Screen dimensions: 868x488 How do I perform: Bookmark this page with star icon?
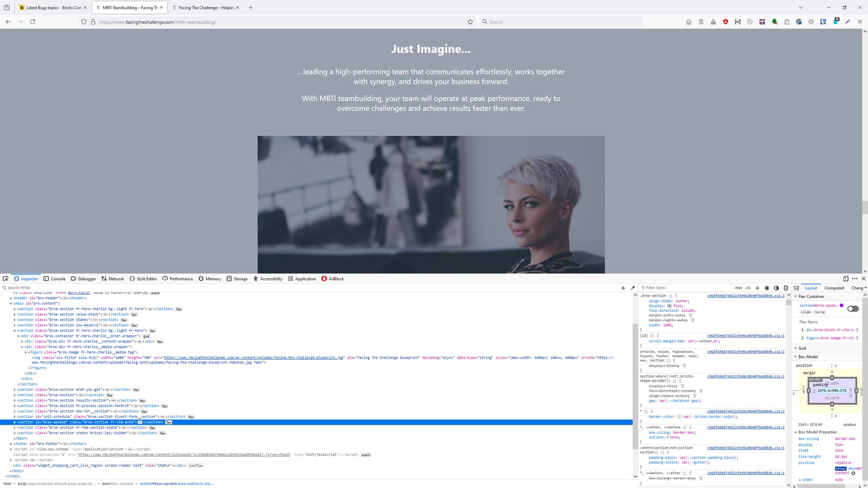(470, 22)
